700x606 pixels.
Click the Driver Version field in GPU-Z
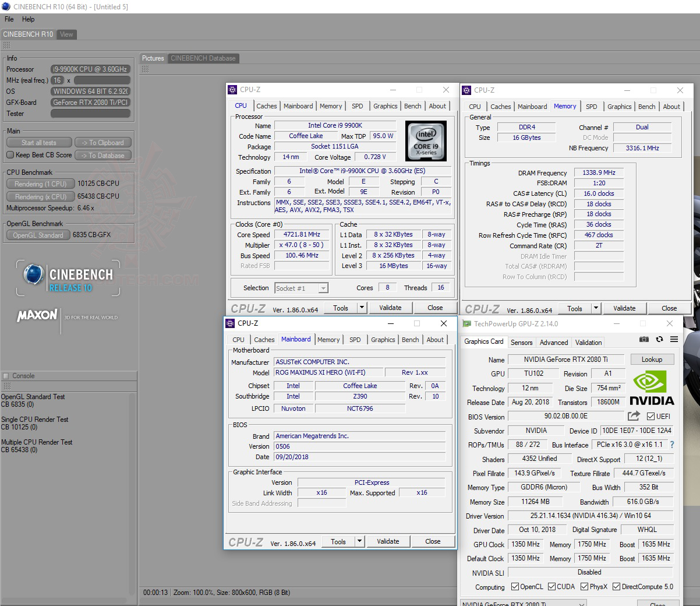click(x=591, y=516)
